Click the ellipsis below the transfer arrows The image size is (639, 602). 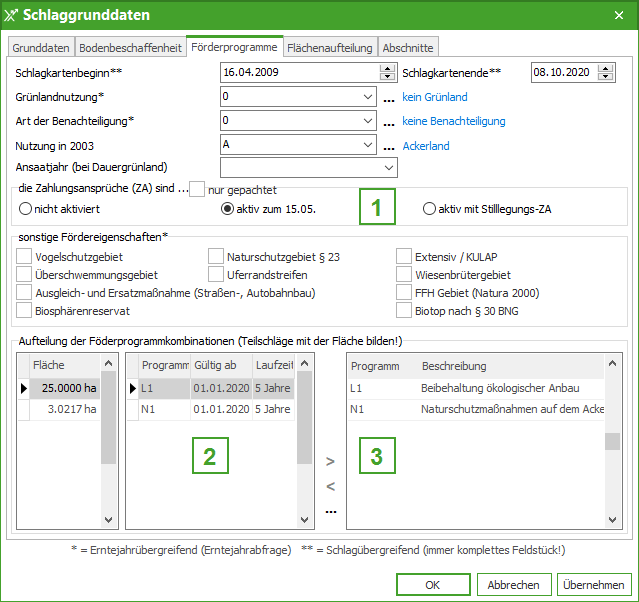330,510
